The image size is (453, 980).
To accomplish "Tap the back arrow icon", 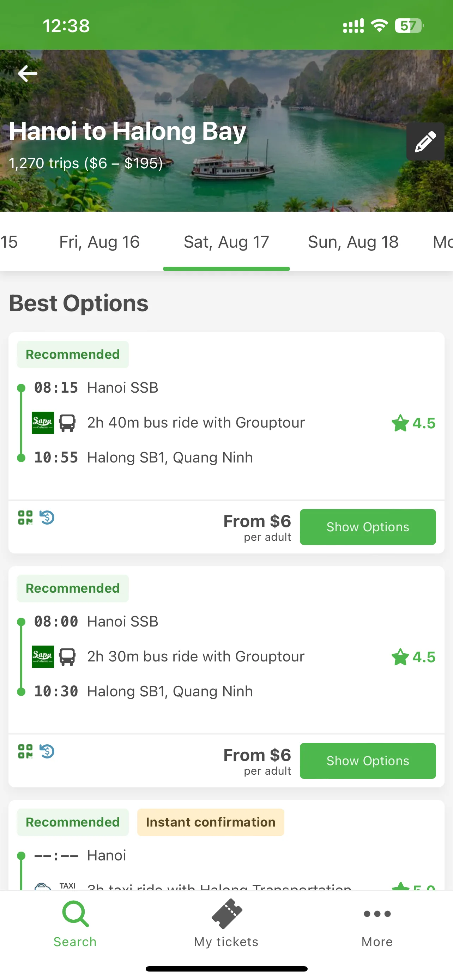I will pos(28,73).
